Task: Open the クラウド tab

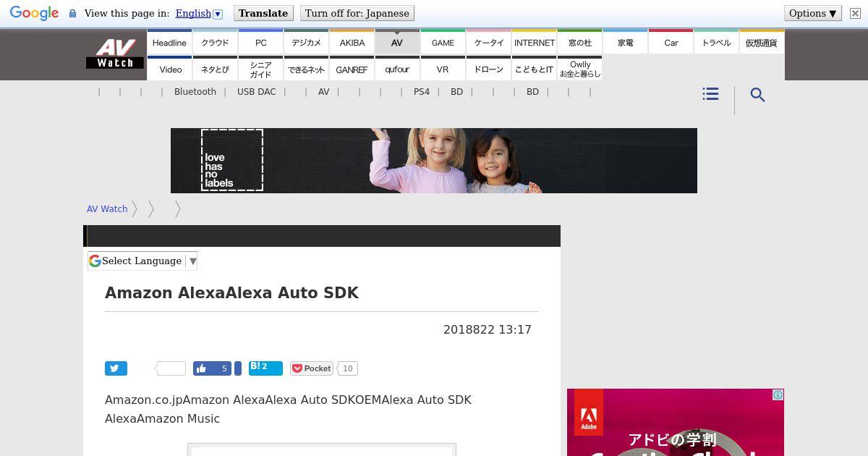Action: 215,42
